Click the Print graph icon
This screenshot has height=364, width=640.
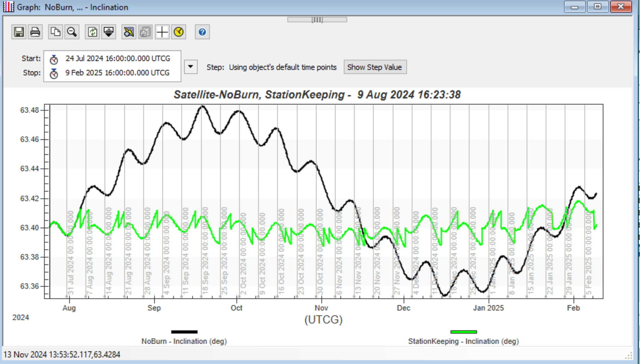(x=35, y=32)
